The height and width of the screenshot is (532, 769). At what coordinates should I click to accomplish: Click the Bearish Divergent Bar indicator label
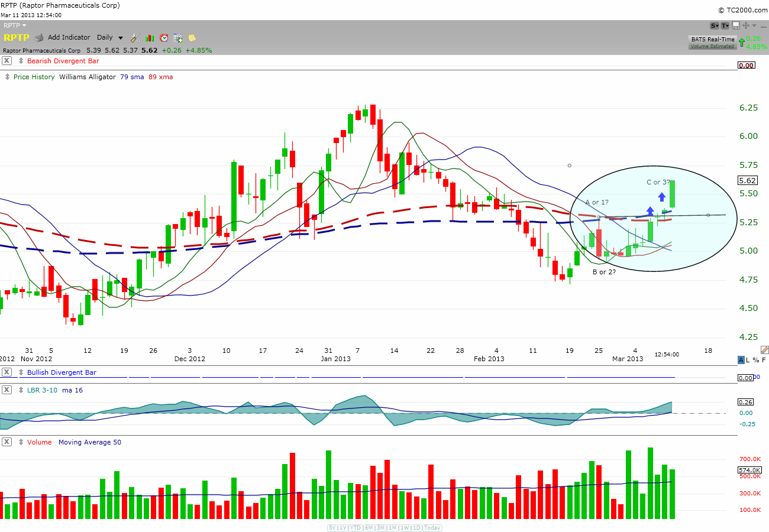point(63,61)
